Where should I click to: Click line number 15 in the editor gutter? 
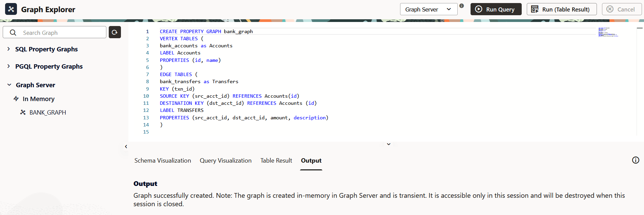pyautogui.click(x=146, y=132)
